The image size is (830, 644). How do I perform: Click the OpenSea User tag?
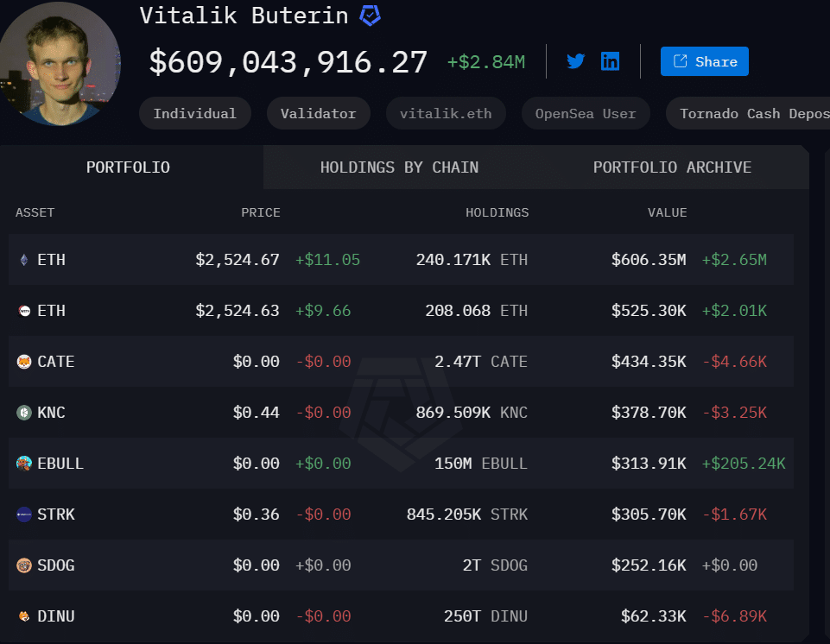point(586,113)
